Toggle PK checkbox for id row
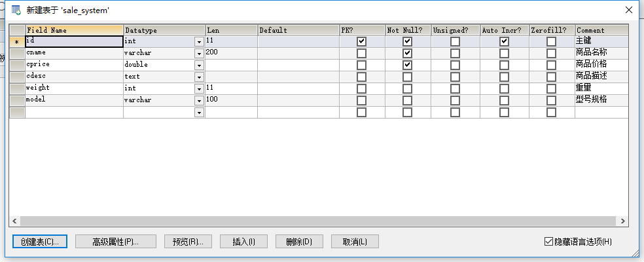The image size is (644, 262). [x=361, y=41]
